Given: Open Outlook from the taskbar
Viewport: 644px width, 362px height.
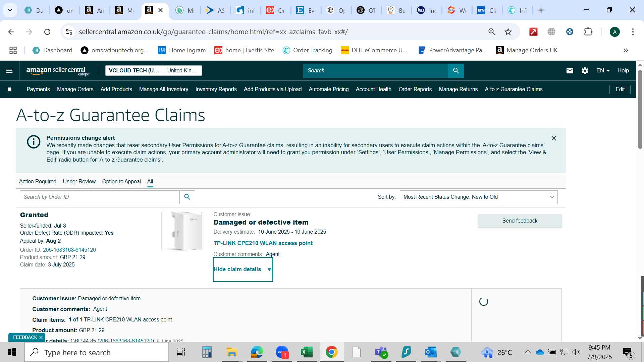Looking at the screenshot, I should (431, 352).
